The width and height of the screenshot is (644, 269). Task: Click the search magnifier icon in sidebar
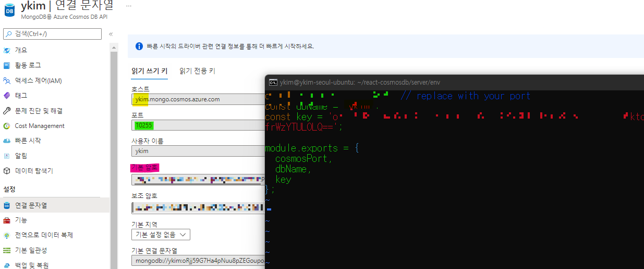[9, 34]
